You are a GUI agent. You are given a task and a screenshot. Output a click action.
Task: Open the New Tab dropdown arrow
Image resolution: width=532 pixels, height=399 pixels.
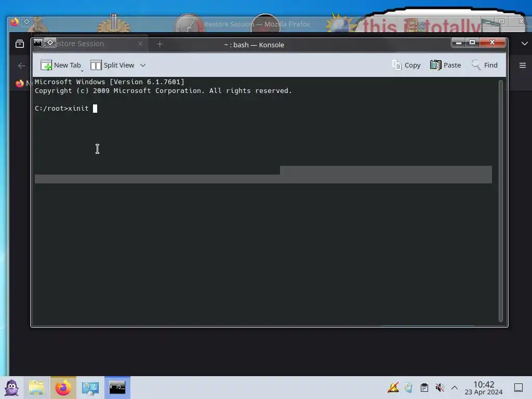[x=82, y=70]
